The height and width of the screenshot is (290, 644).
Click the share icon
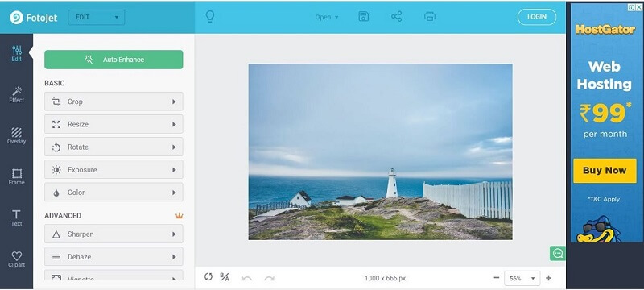pos(396,17)
